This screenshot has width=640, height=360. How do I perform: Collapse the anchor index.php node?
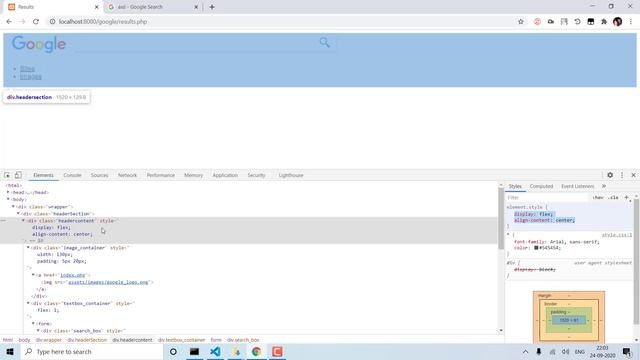coord(33,275)
